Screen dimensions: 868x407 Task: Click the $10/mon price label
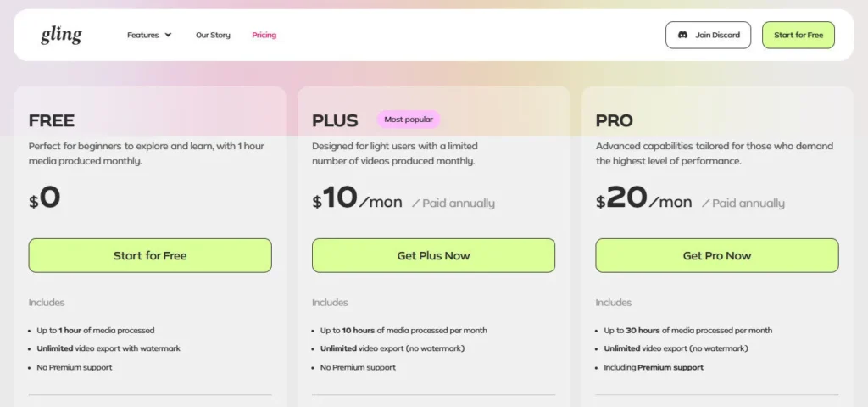(x=357, y=199)
